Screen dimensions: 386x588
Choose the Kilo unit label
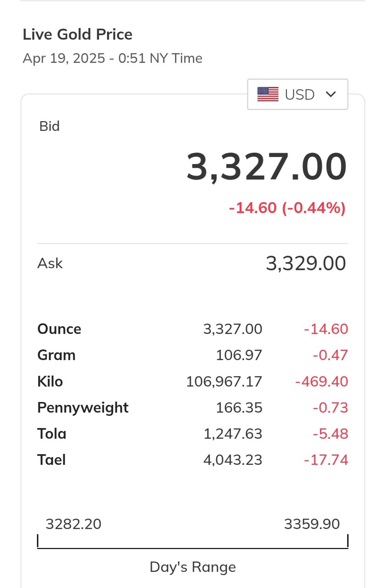[50, 381]
